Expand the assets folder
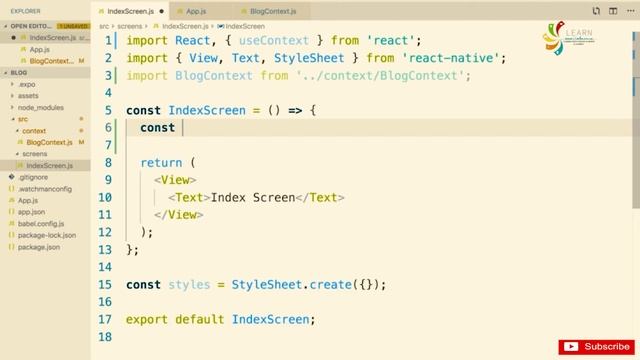640x360 pixels. [x=28, y=96]
